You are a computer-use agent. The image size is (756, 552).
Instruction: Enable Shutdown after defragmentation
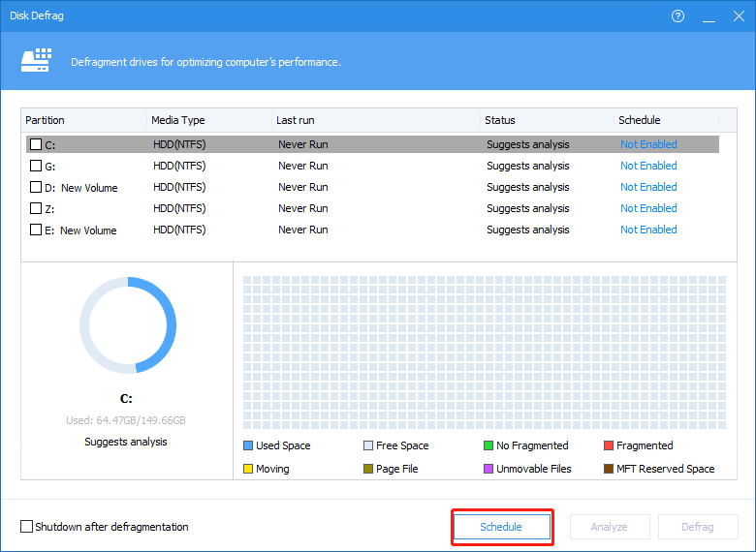click(x=26, y=527)
